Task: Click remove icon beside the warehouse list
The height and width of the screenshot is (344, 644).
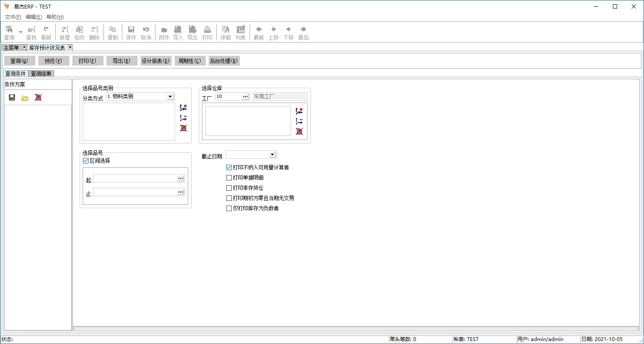Action: pyautogui.click(x=299, y=121)
